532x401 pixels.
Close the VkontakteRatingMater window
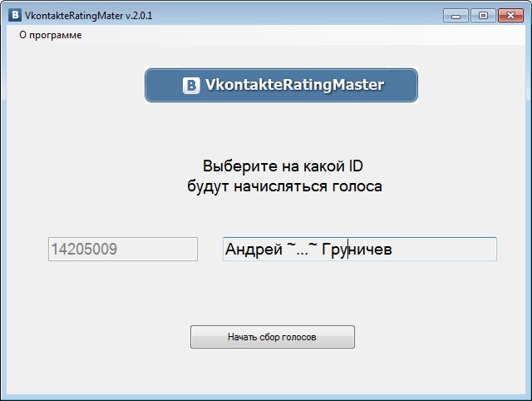pos(510,16)
